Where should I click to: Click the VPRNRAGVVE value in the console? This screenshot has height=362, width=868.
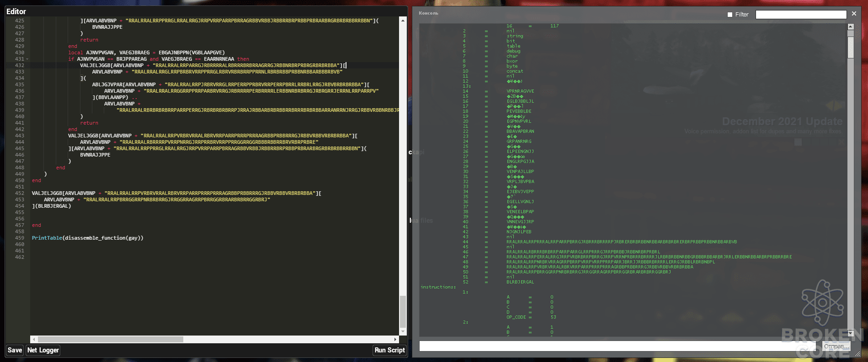coord(520,91)
